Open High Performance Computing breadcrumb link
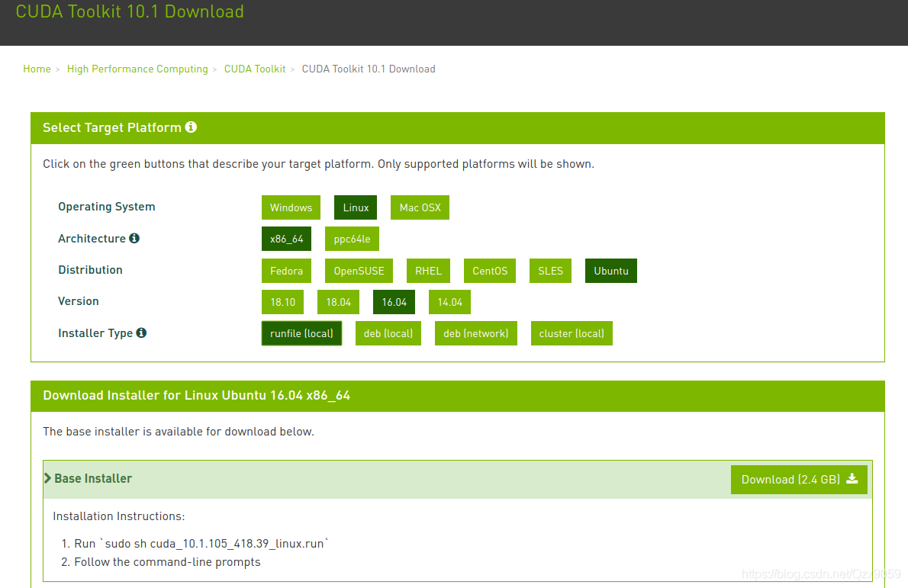 (137, 69)
